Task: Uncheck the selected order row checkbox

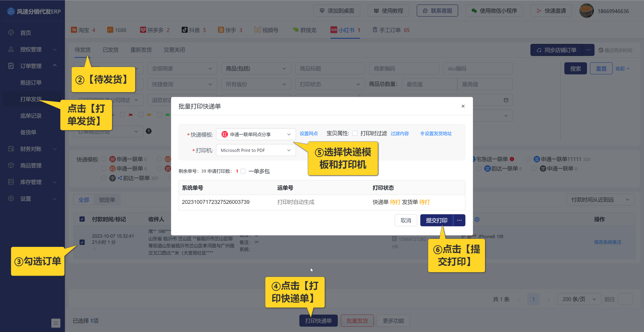Action: [x=82, y=242]
